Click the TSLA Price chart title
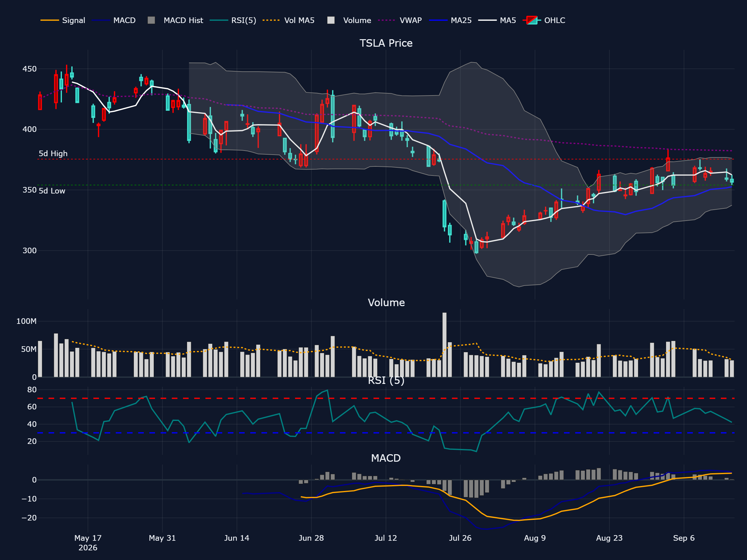This screenshot has width=747, height=560. click(x=386, y=43)
